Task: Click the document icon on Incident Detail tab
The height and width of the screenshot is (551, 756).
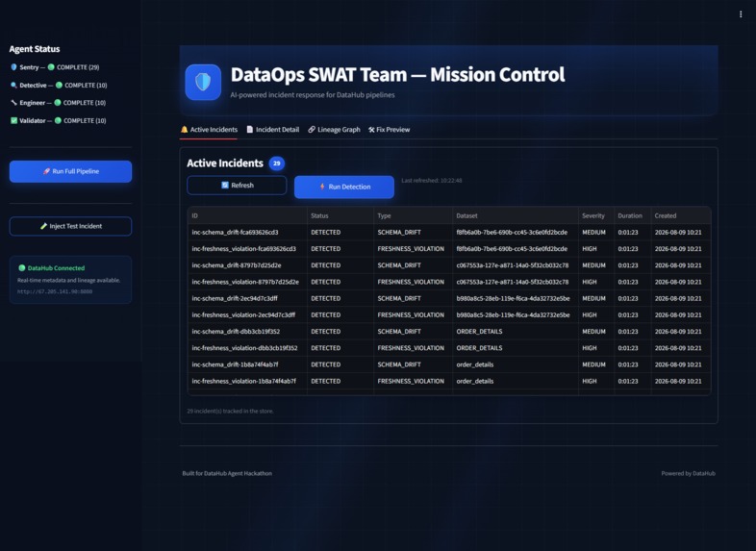Action: click(x=250, y=129)
